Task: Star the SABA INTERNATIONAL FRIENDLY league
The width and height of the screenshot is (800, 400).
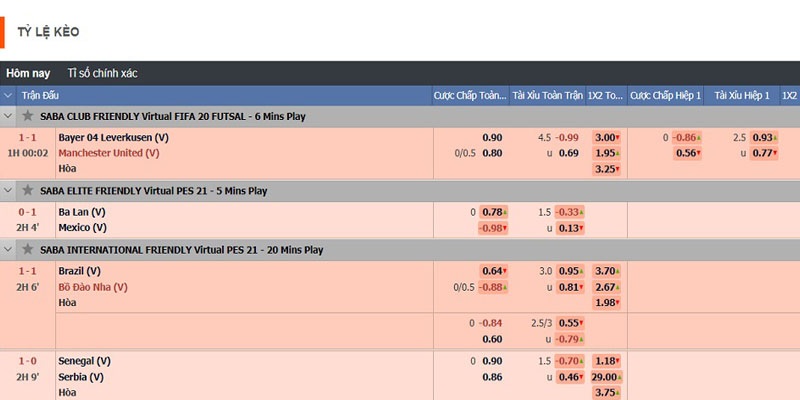Action: [28, 249]
